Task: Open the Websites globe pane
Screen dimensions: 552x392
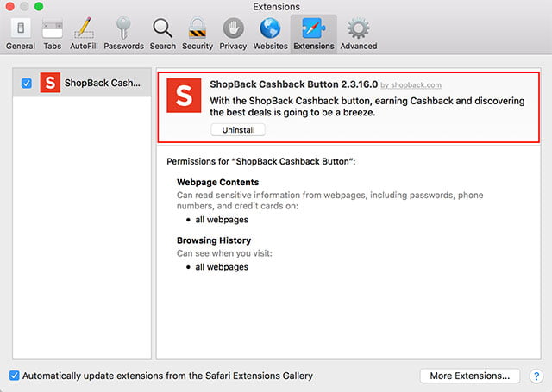Action: 270,34
